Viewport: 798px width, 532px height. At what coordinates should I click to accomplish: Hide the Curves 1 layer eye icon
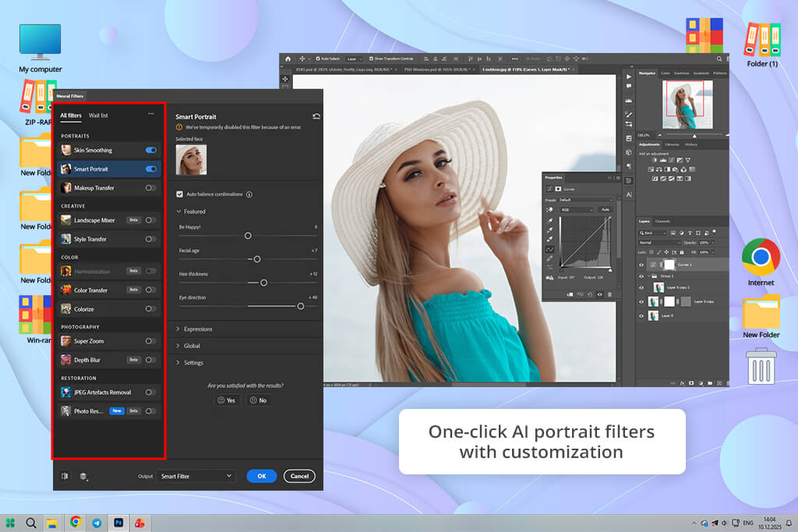click(641, 265)
